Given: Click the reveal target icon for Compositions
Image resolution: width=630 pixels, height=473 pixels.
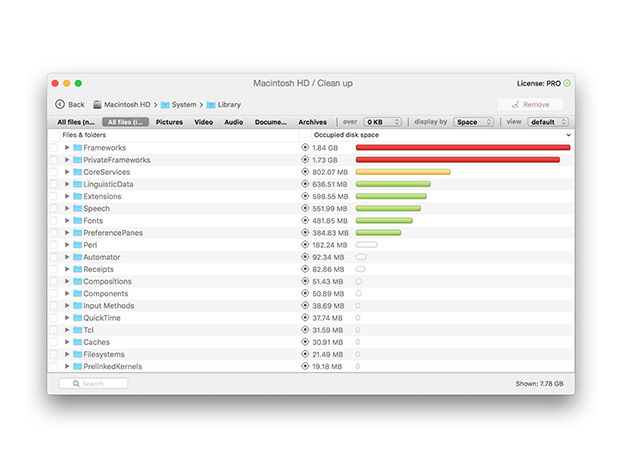Looking at the screenshot, I should [305, 281].
